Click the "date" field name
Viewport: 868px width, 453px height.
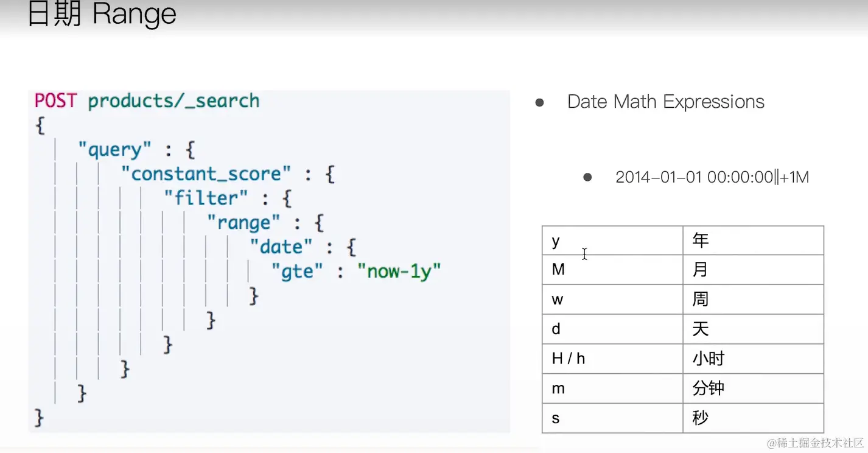tap(281, 247)
